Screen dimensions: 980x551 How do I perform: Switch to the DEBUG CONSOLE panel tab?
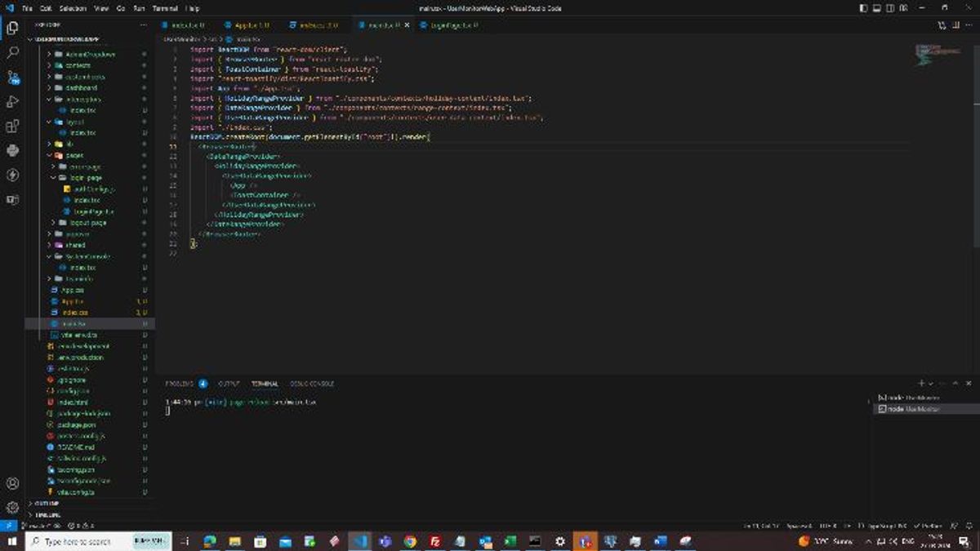pyautogui.click(x=312, y=384)
